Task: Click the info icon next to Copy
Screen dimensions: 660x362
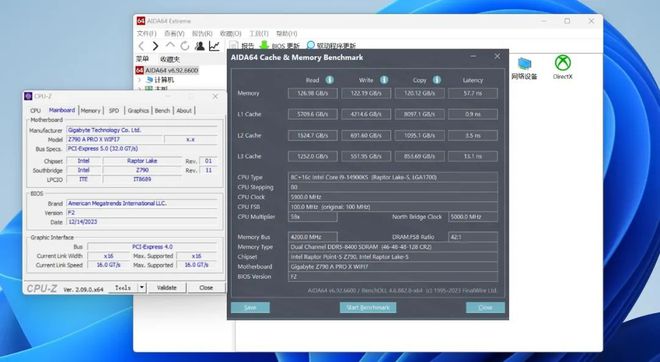Action: [x=437, y=80]
